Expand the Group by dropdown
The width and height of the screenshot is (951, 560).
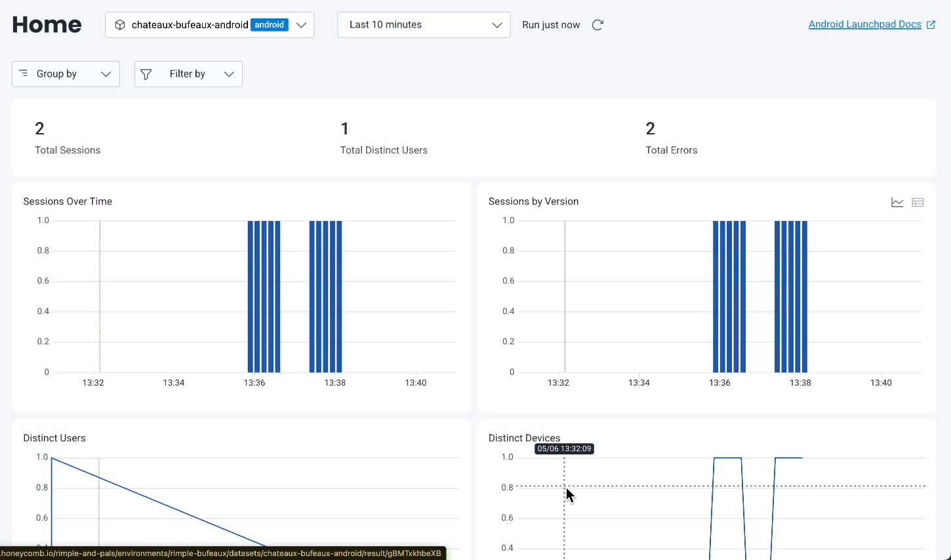(x=66, y=74)
